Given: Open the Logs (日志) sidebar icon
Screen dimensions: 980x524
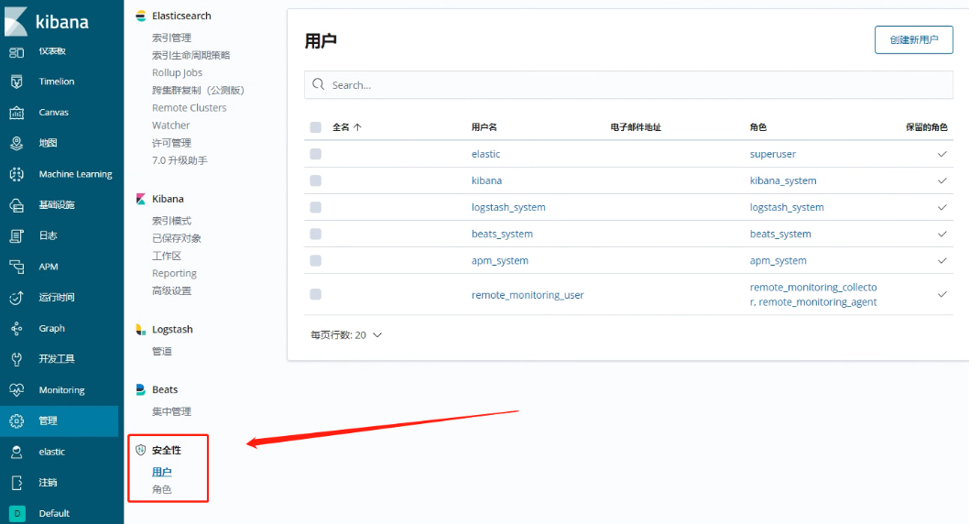Looking at the screenshot, I should [16, 235].
